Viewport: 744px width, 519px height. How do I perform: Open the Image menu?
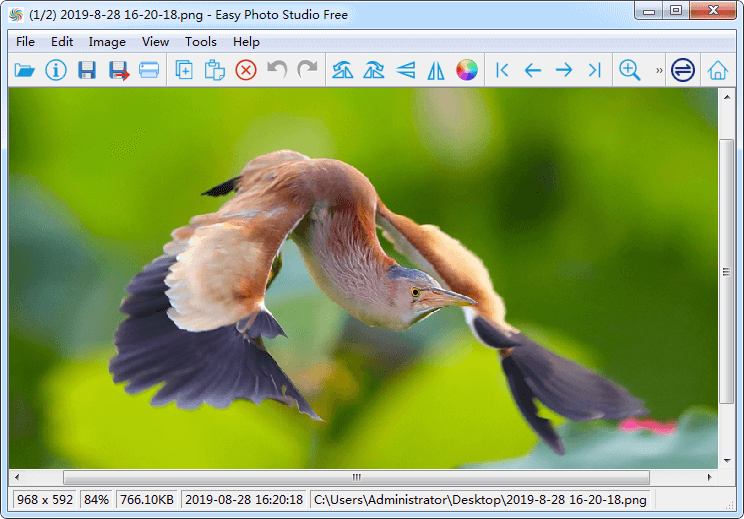(107, 42)
